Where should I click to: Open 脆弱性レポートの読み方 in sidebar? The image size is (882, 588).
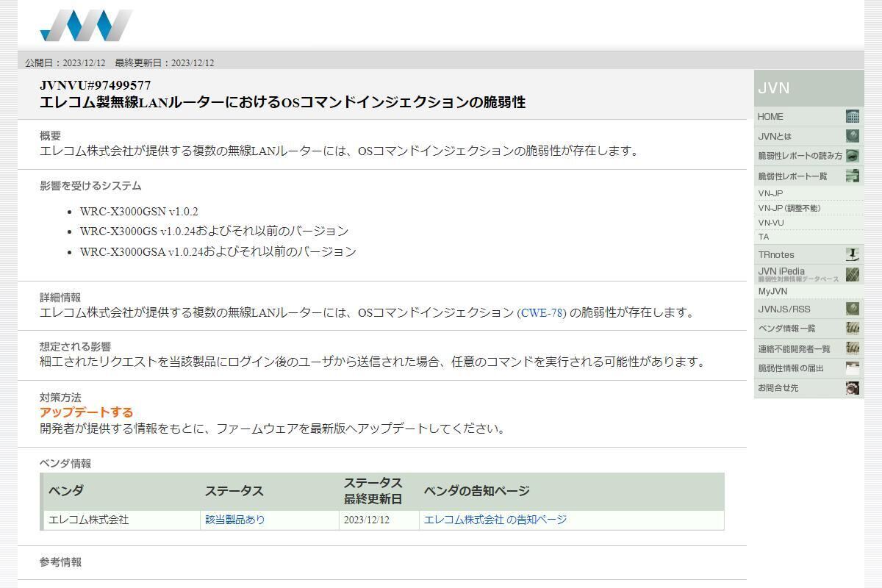[x=808, y=156]
